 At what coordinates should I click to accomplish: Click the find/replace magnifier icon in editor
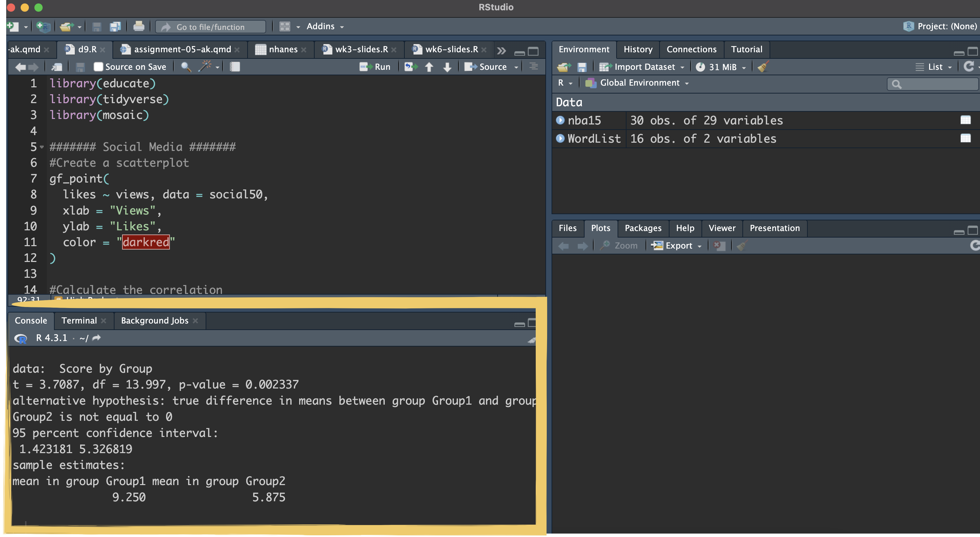tap(186, 67)
